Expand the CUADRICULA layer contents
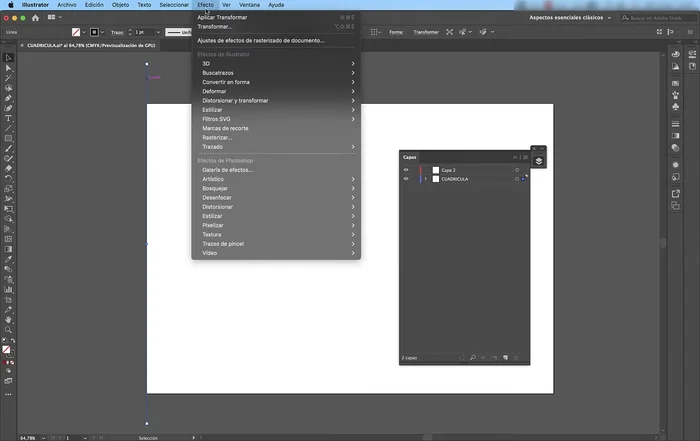The image size is (700, 441). click(x=425, y=179)
